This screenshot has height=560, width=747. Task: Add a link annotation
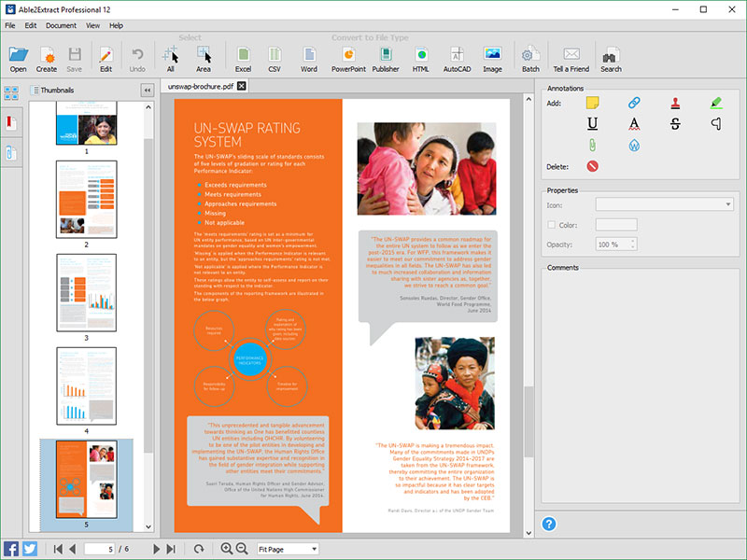coord(634,103)
